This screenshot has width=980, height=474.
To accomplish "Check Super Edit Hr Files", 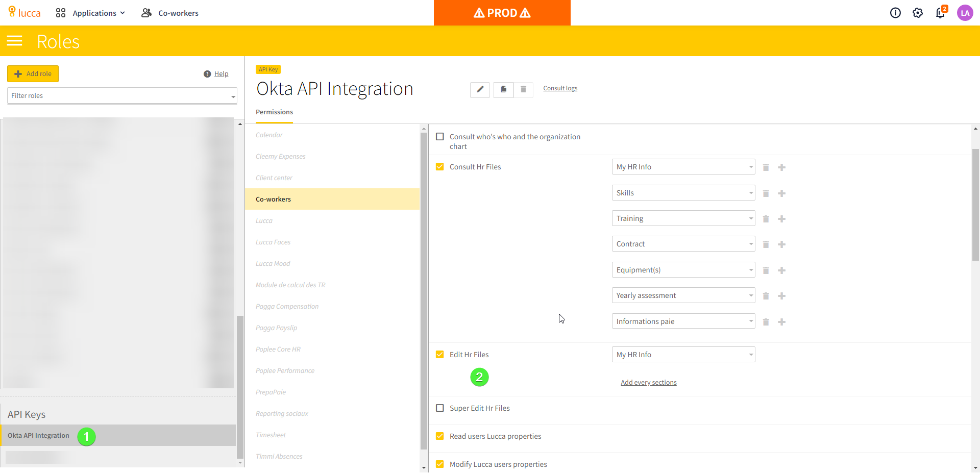I will coord(440,408).
